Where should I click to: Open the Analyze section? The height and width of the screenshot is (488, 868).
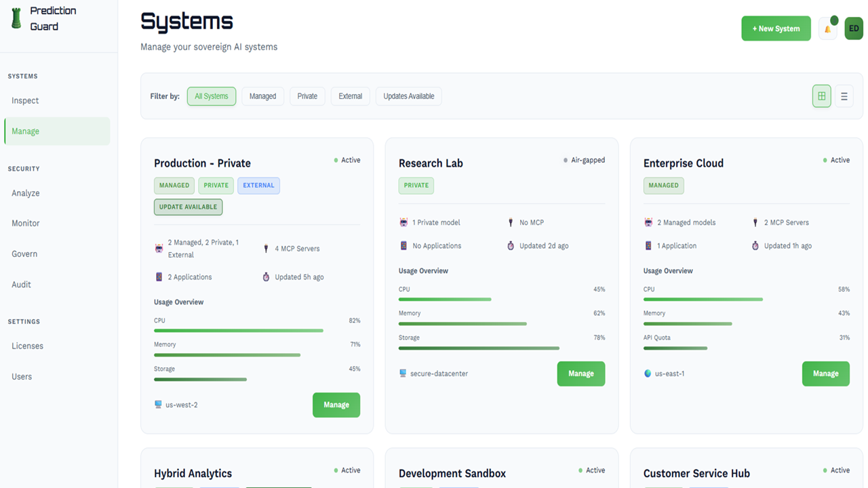pyautogui.click(x=57, y=193)
